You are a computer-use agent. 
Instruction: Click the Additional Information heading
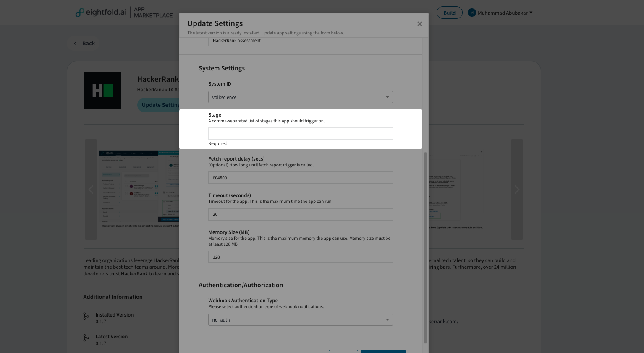pyautogui.click(x=113, y=297)
